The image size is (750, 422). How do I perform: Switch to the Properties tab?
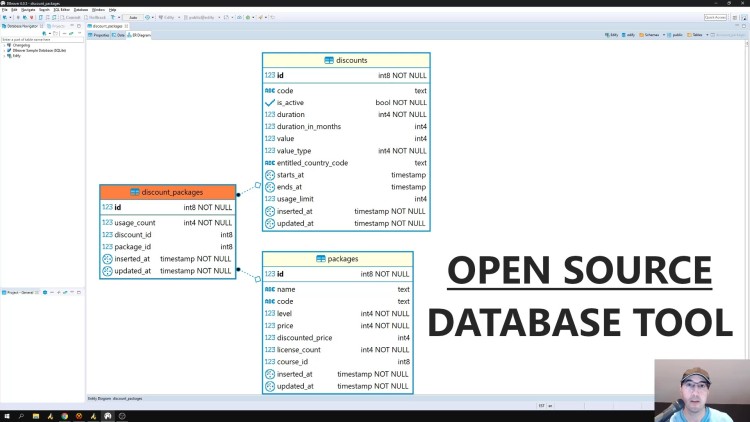tap(99, 35)
